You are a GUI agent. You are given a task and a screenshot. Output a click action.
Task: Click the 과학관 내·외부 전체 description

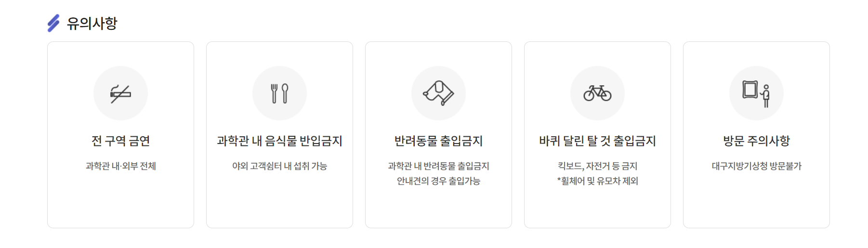pyautogui.click(x=120, y=166)
